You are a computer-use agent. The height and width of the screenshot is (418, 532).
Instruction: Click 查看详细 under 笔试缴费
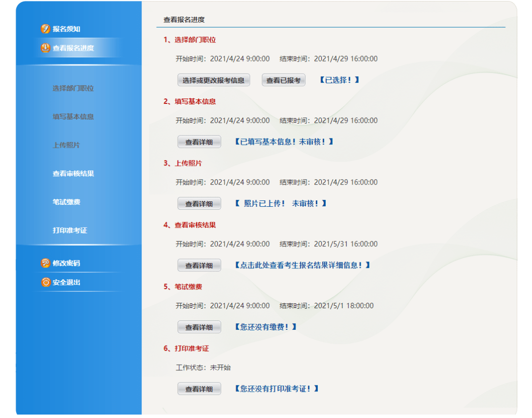[199, 327]
